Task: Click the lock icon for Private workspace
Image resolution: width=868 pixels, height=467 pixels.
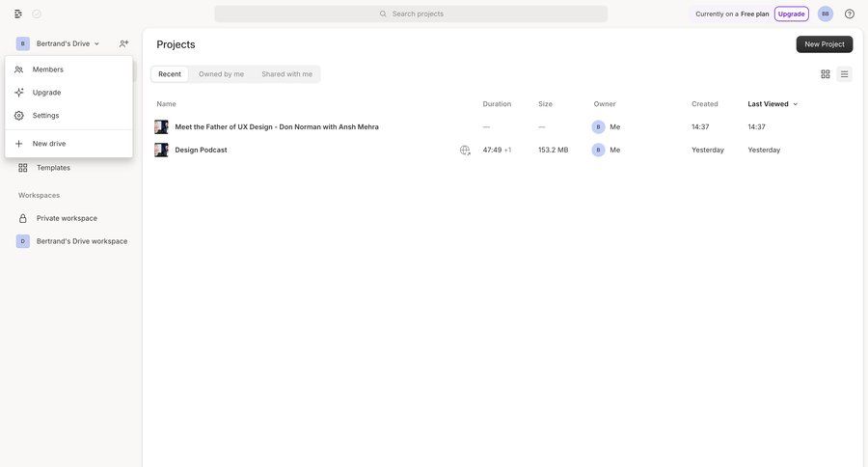Action: [23, 218]
